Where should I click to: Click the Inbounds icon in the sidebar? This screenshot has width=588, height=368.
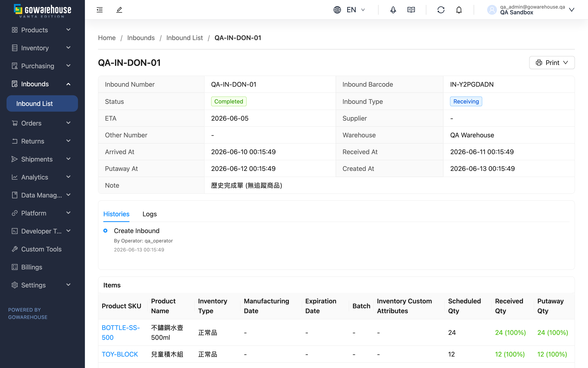14,84
